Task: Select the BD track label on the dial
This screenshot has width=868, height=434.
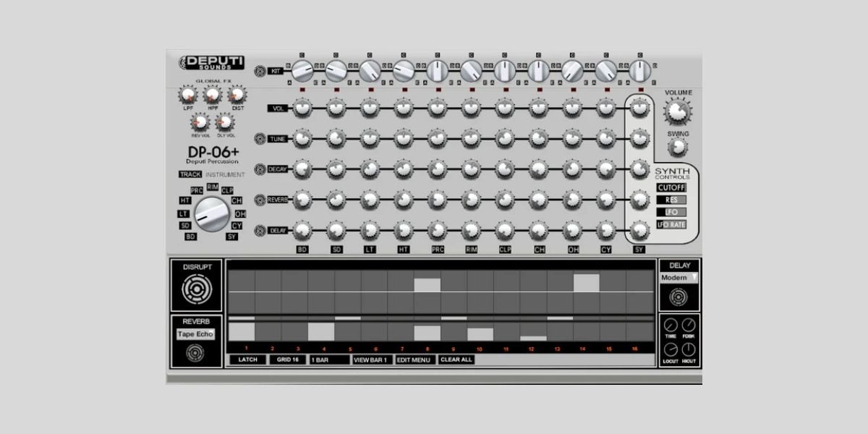Action: coord(191,237)
